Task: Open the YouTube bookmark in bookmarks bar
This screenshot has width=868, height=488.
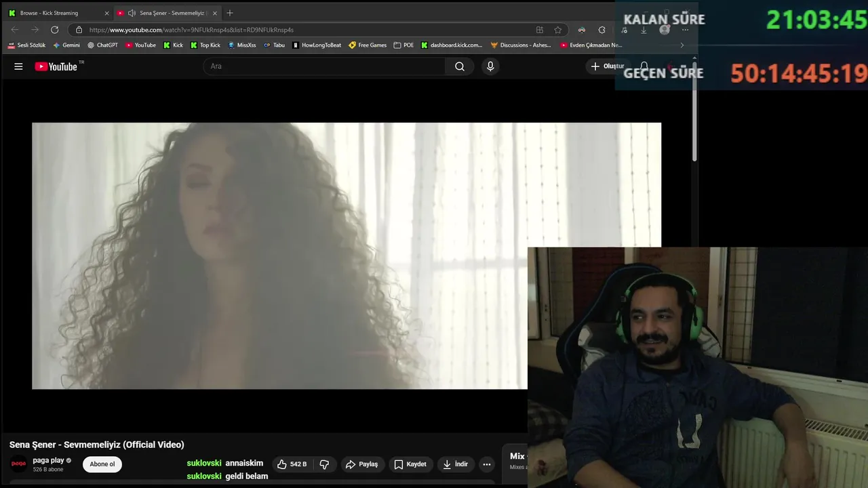Action: point(140,45)
